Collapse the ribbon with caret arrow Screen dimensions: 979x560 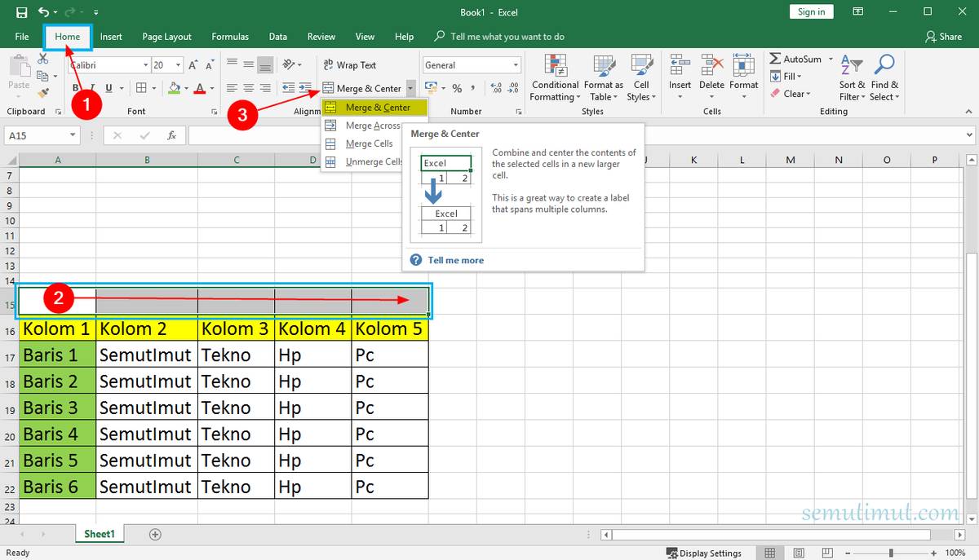pos(968,112)
